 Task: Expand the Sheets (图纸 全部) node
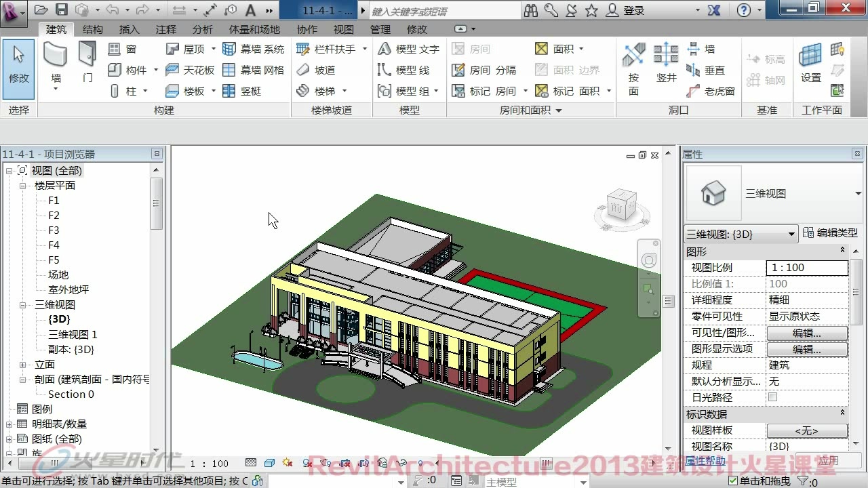(x=9, y=439)
